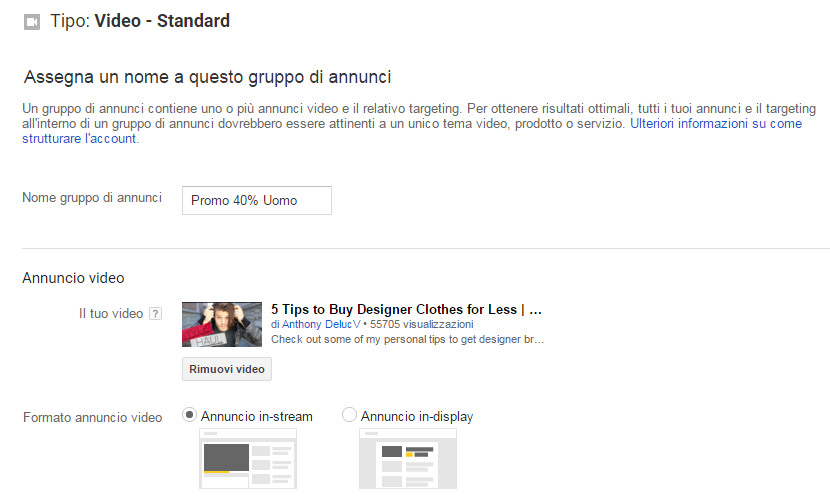Open the Ulteriori informazioni link
Viewport: 830px width, 499px height.
[x=715, y=123]
